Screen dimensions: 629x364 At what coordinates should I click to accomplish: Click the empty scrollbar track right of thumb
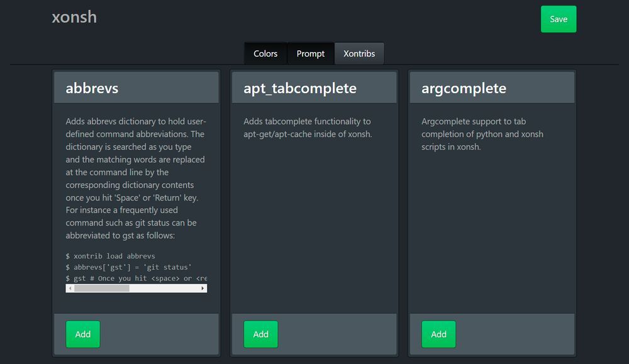[165, 289]
